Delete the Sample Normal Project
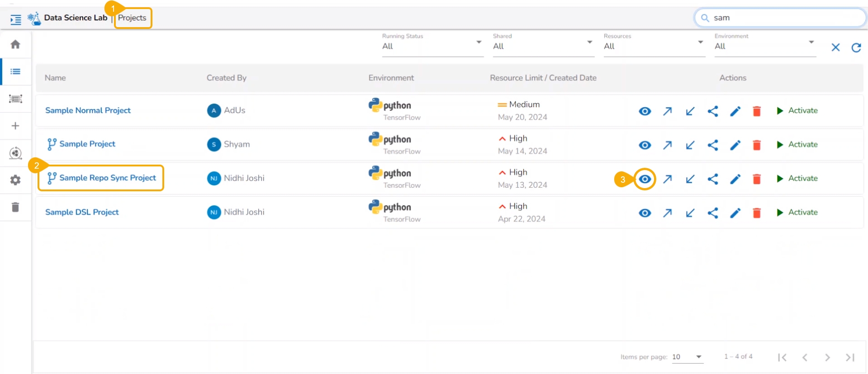The width and height of the screenshot is (868, 374). pyautogui.click(x=757, y=111)
